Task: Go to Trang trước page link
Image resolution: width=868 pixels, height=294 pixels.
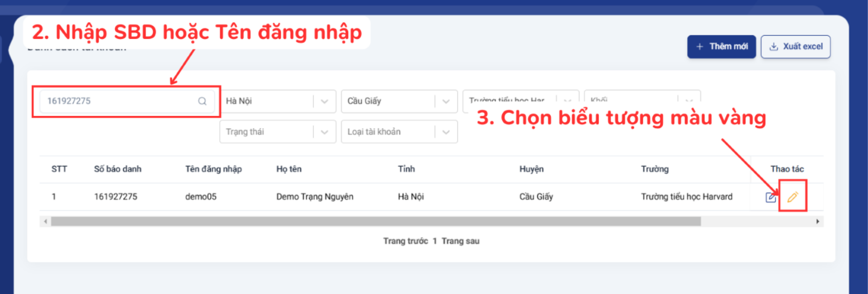Action: 406,241
